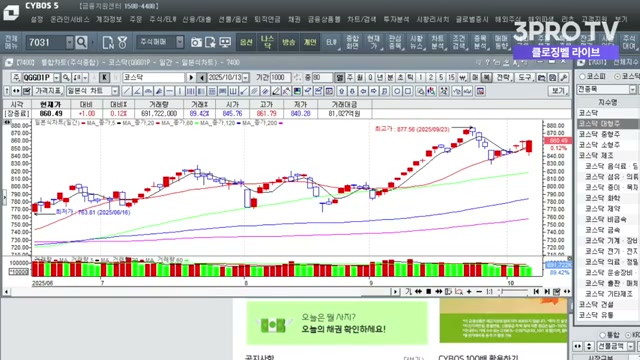This screenshot has height=360, width=640.
Task: Click the magnifier icon next to QGG01P code
Action: point(66,77)
